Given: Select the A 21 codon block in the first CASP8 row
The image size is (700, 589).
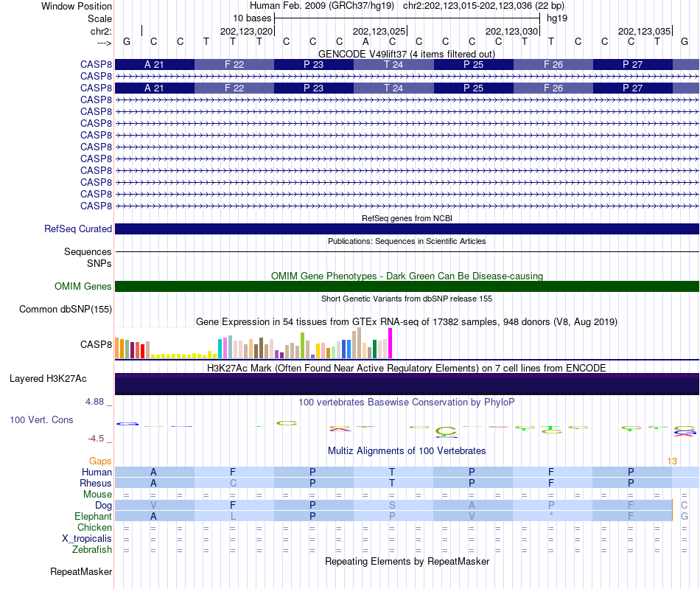Looking at the screenshot, I should (x=155, y=64).
